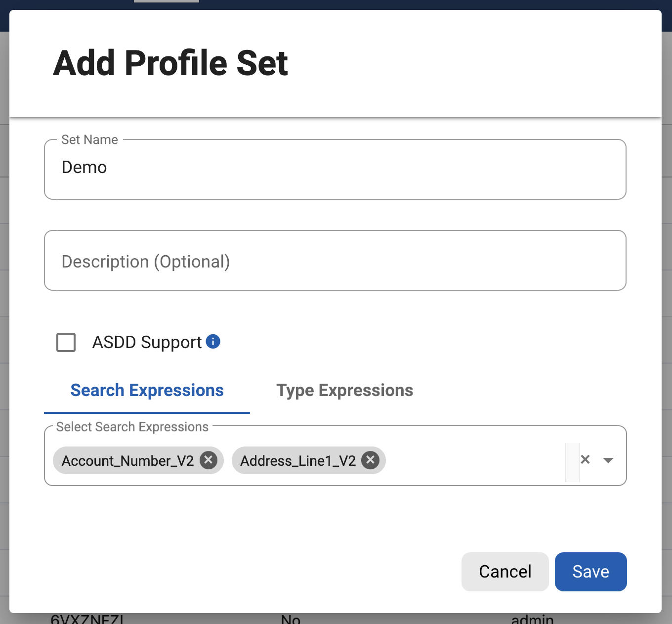Expand the search expressions dropdown arrow
The image size is (672, 624).
[608, 460]
